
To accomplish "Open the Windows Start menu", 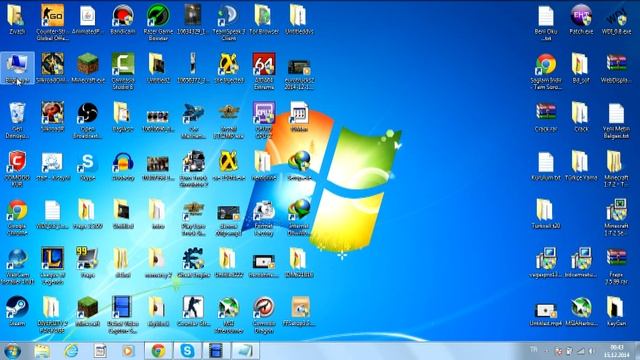I will coord(12,351).
